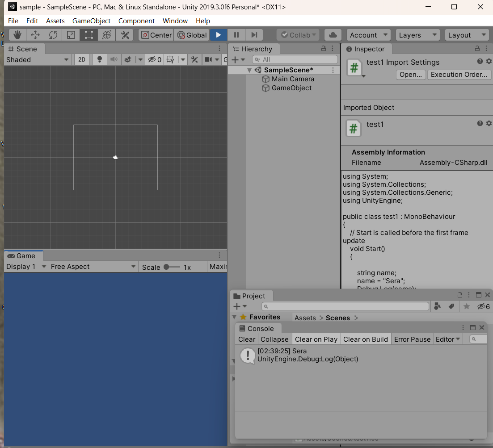The width and height of the screenshot is (493, 448).
Task: Open the SampleScene options kebab menu
Action: pos(333,70)
